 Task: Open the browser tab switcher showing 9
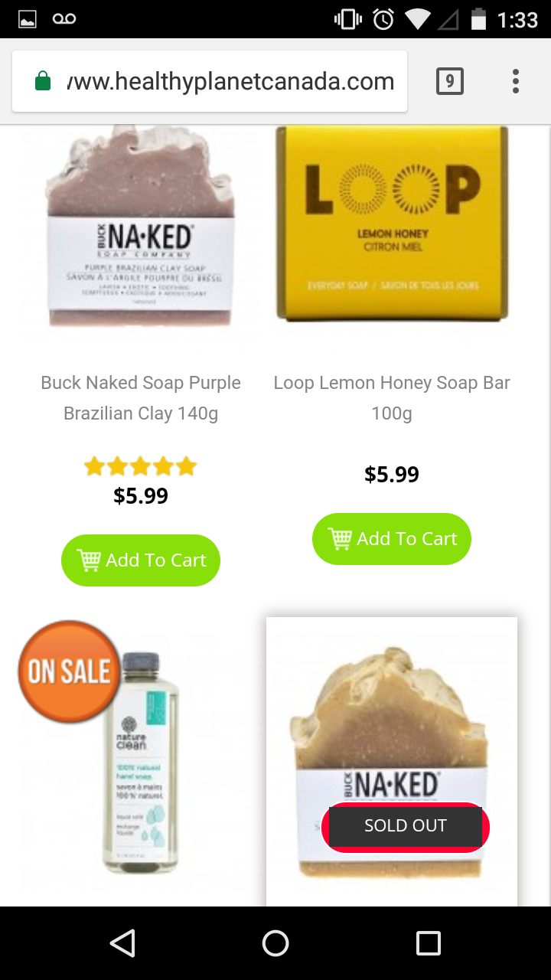coord(450,81)
